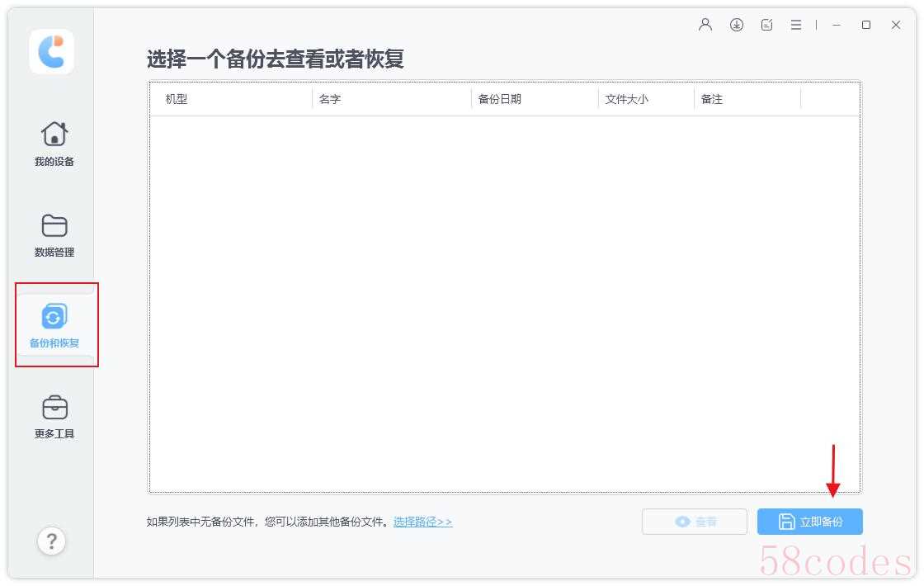Viewport: 924px width, 586px height.
Task: Click the question mark help button
Action: pos(51,541)
